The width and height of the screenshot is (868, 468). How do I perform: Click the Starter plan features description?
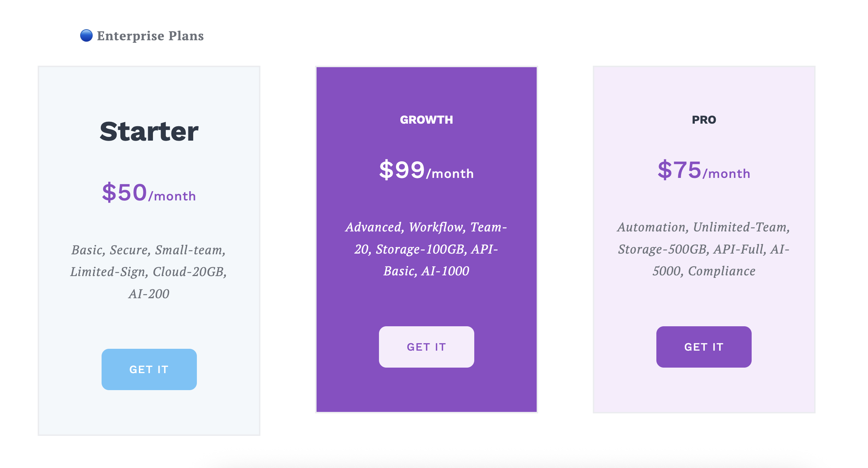(x=149, y=272)
